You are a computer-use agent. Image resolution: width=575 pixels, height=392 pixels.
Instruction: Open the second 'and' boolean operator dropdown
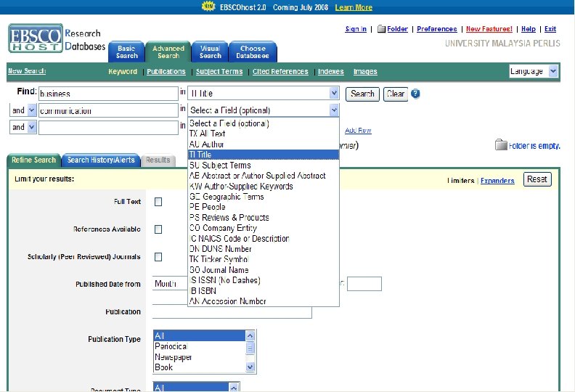(23, 127)
